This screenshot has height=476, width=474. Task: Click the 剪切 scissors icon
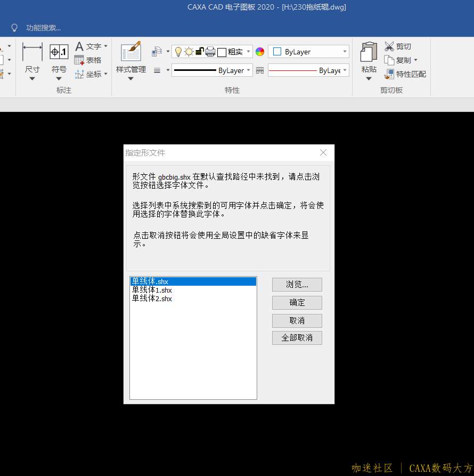pyautogui.click(x=389, y=46)
